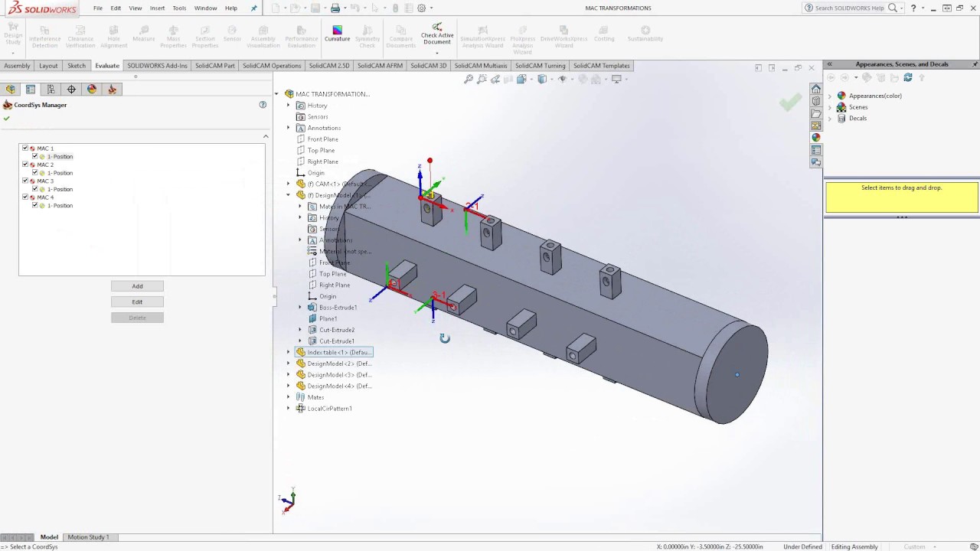This screenshot has width=980, height=551.
Task: Collapse MAC TRANSFORMATIONS root tree node
Action: [x=277, y=94]
